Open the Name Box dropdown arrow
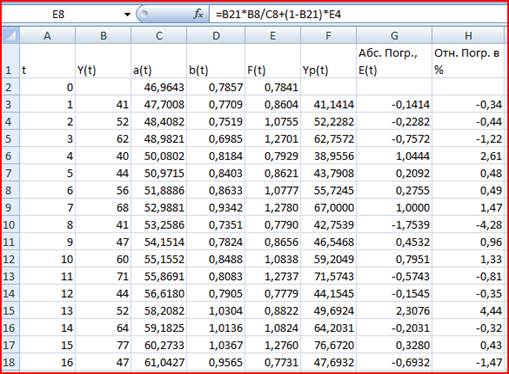Viewport: 509px width, 374px height. pyautogui.click(x=127, y=15)
